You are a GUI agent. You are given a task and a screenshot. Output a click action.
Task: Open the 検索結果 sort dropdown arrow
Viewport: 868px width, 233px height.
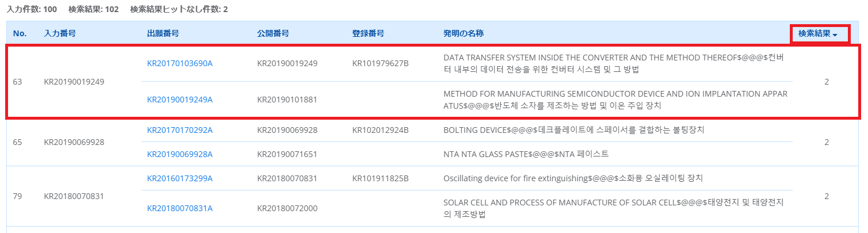click(834, 35)
